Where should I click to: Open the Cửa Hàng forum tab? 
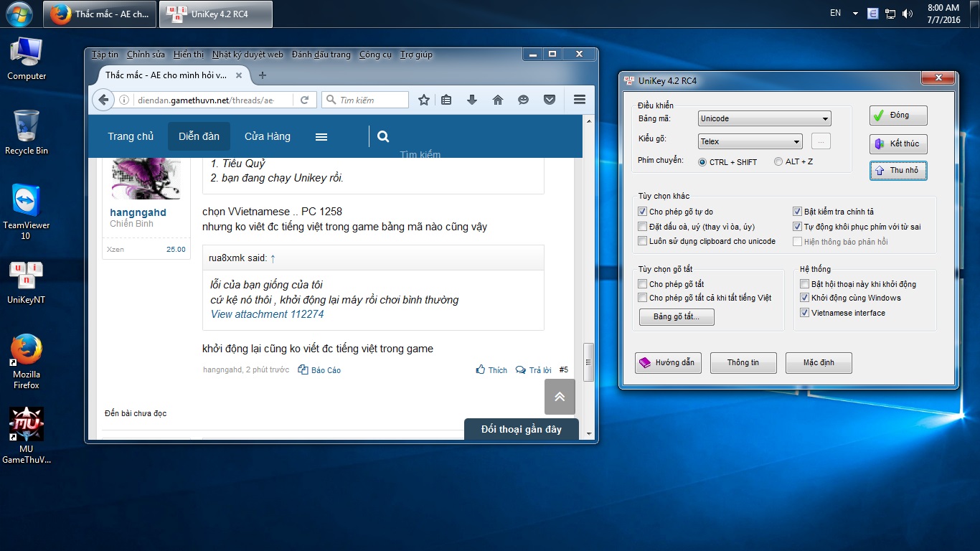[267, 136]
